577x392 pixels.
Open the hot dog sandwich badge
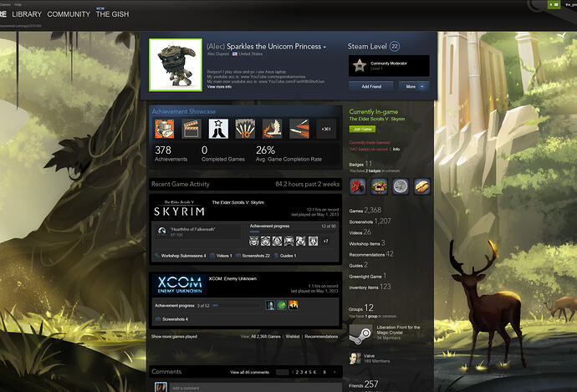pyautogui.click(x=421, y=186)
